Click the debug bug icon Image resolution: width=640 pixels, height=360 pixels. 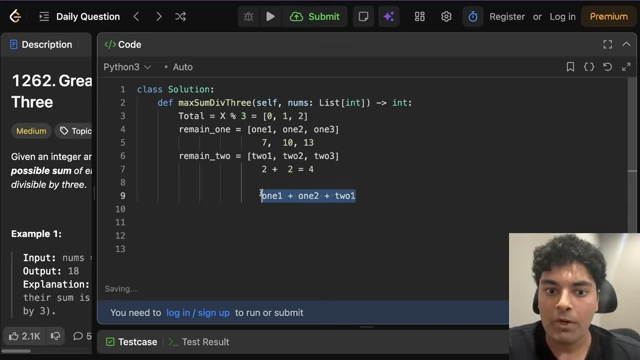point(249,17)
